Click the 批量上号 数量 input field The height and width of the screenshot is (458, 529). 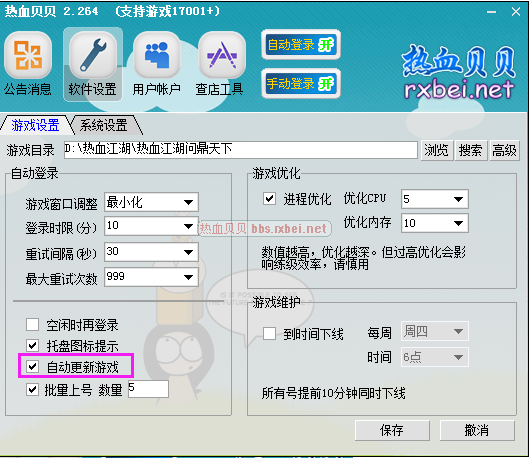148,389
